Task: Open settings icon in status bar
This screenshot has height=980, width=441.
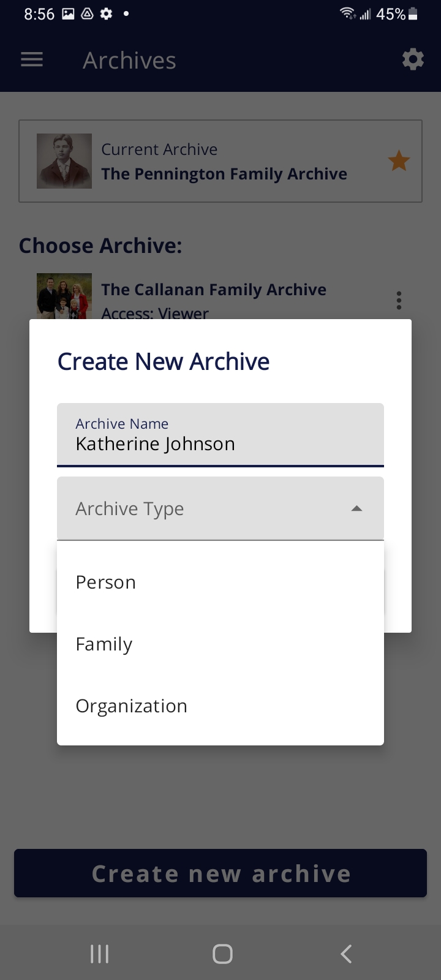Action: pyautogui.click(x=107, y=13)
